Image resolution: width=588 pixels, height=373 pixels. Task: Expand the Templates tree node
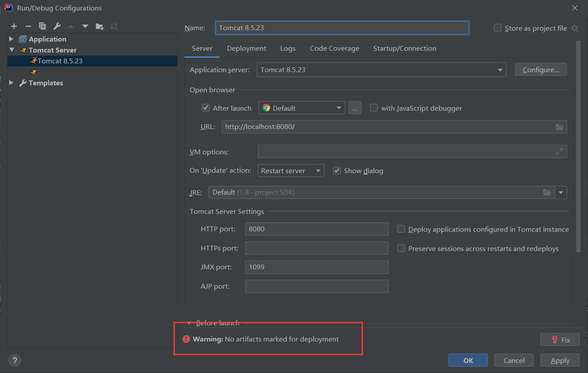point(11,83)
